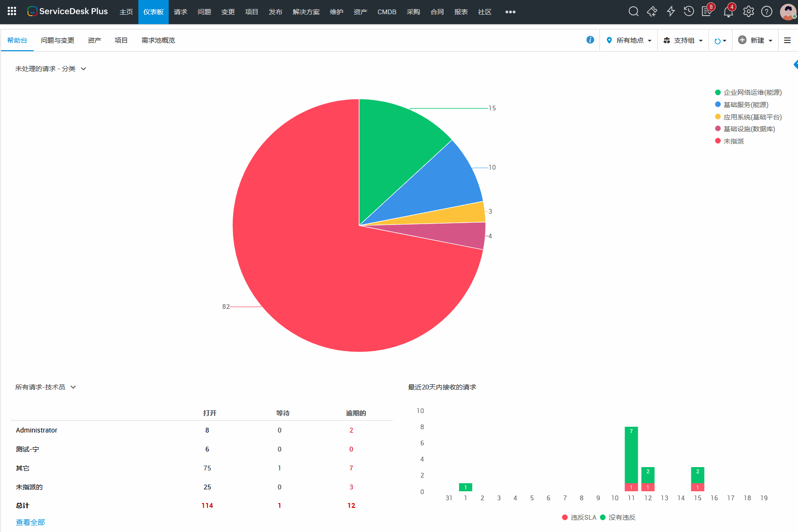
Task: Click the 测试-宁 technician name
Action: (x=27, y=449)
